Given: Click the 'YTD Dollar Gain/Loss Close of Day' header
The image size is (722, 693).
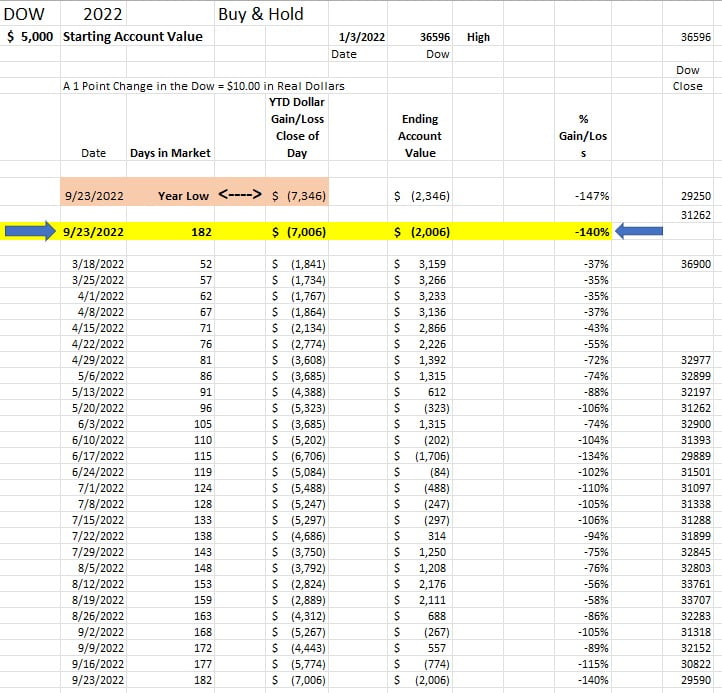Looking at the screenshot, I should tap(297, 128).
